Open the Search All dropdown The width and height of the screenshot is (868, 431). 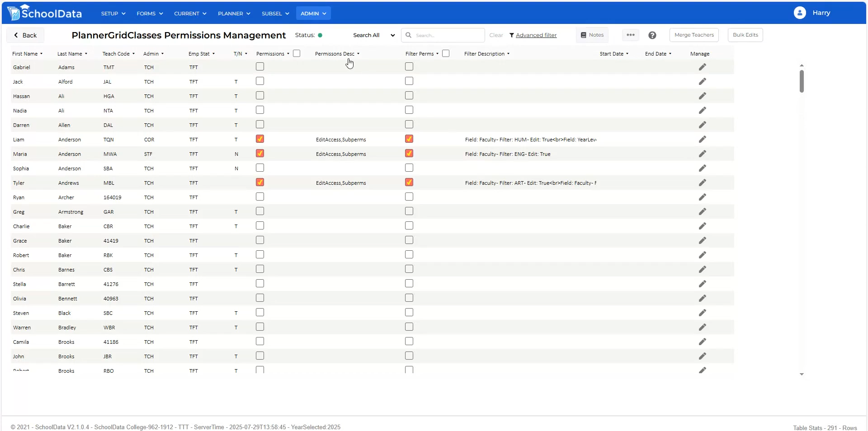(374, 35)
